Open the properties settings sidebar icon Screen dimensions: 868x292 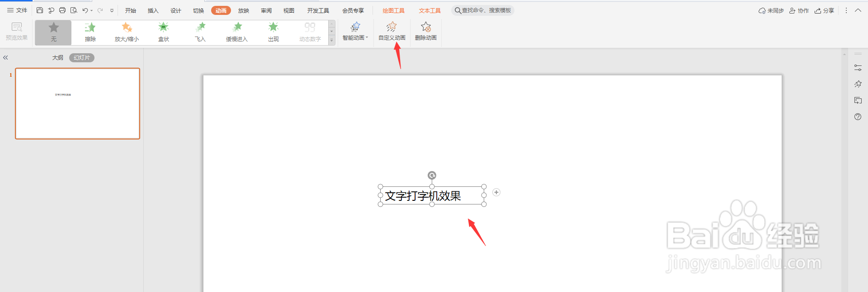858,68
